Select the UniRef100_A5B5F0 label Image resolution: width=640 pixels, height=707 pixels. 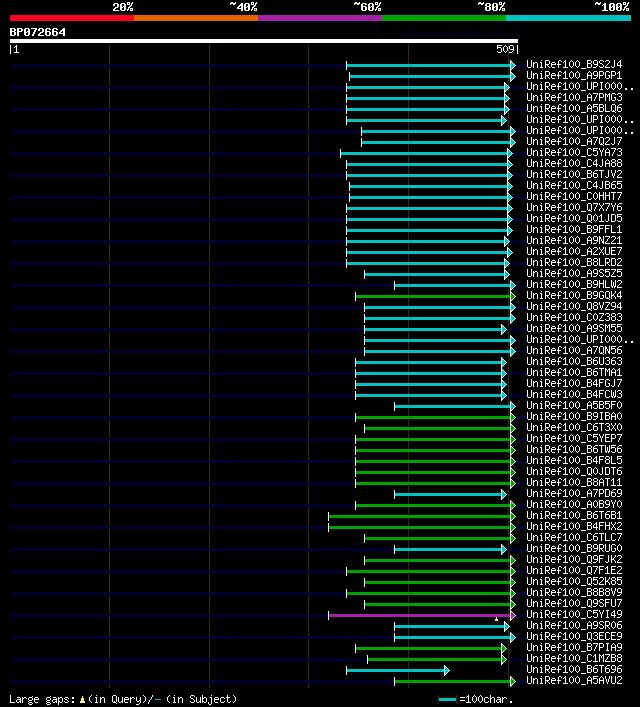574,405
